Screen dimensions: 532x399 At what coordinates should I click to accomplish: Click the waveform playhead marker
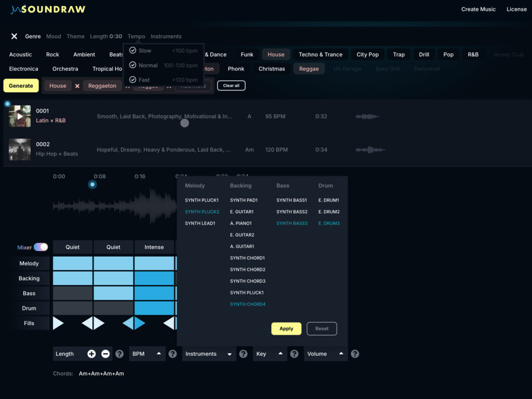click(92, 184)
